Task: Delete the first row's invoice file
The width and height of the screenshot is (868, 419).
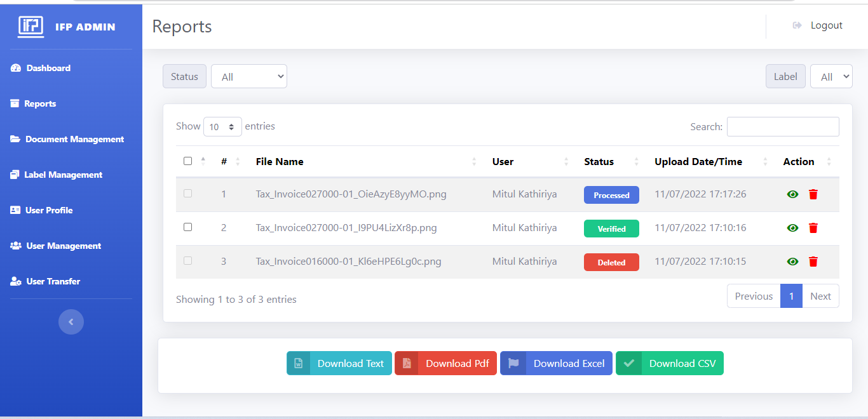Action: point(813,194)
